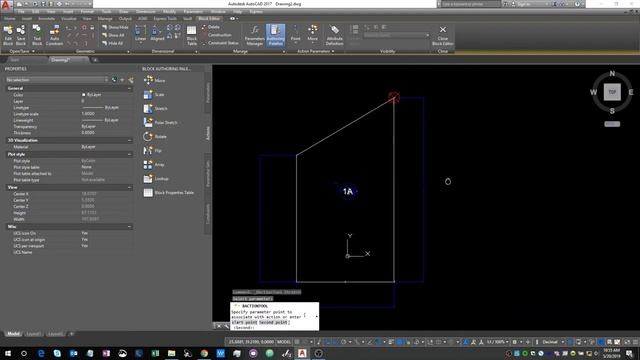Screen dimensions: 640x360
Task: Switch to the Start document tab
Action: pyautogui.click(x=15, y=60)
